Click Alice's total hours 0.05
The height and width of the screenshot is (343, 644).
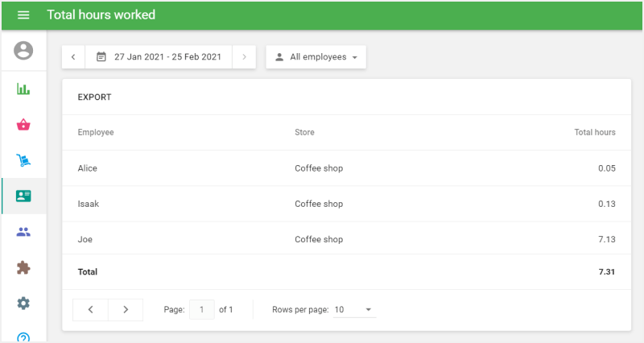click(607, 168)
